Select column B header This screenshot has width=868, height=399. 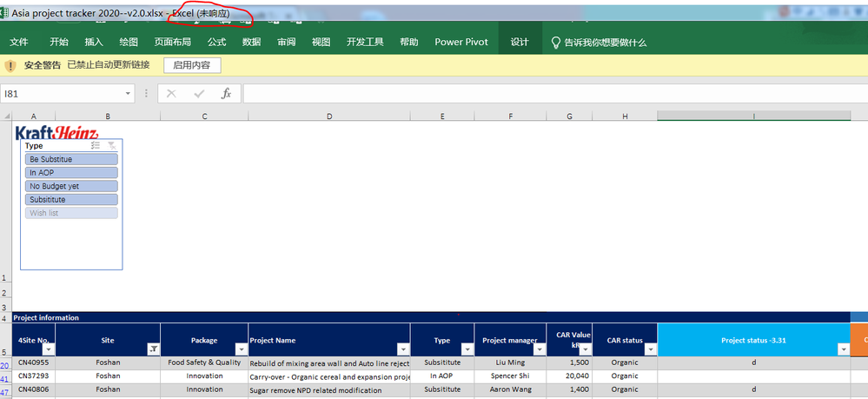point(108,116)
